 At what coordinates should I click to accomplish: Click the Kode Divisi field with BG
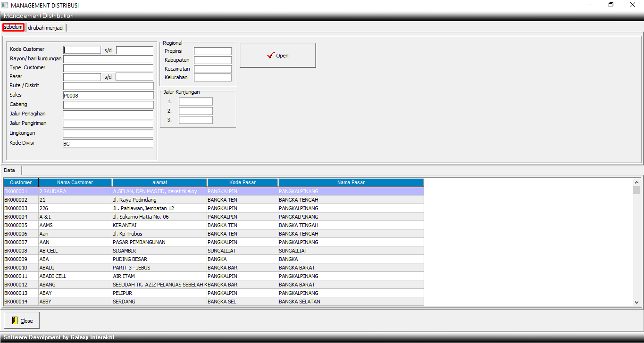pos(108,144)
